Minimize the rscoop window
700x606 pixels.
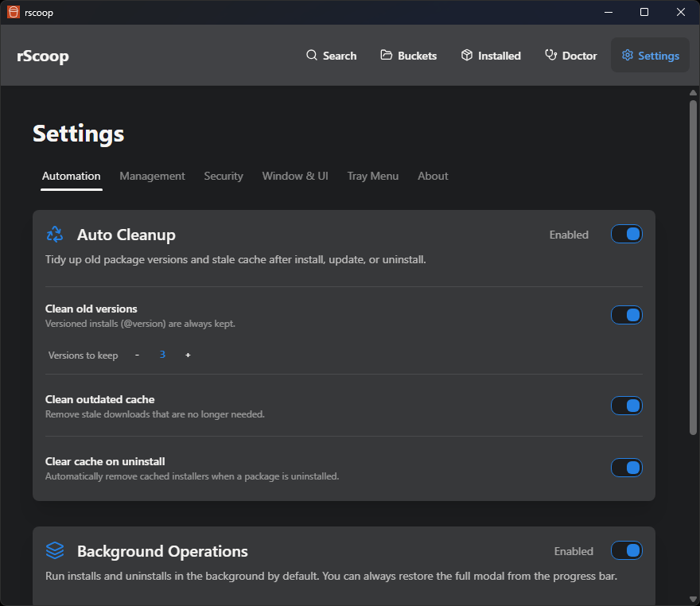tap(608, 12)
